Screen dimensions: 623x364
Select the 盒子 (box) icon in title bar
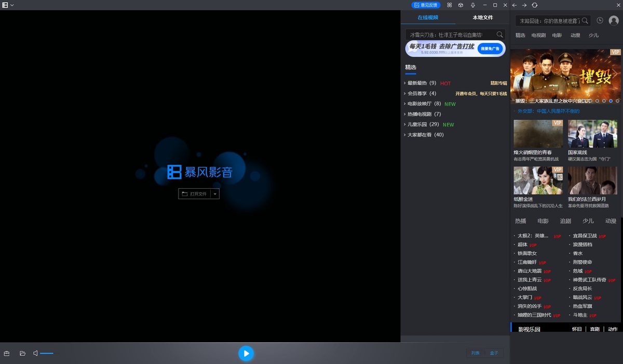coord(461,5)
